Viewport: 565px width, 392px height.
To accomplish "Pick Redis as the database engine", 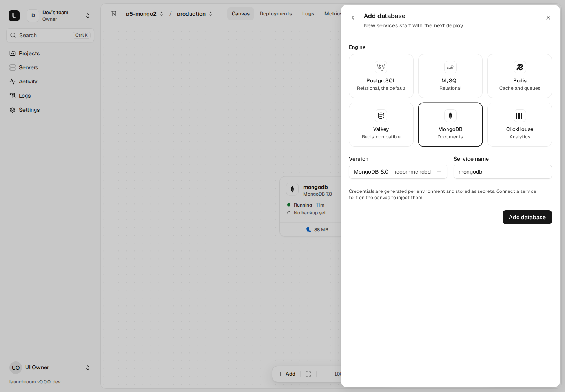I will pyautogui.click(x=519, y=76).
